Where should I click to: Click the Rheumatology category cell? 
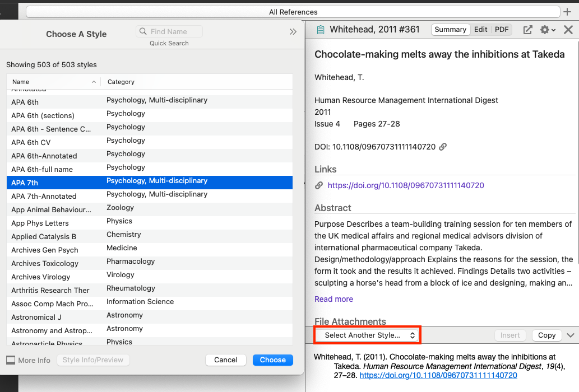click(131, 288)
